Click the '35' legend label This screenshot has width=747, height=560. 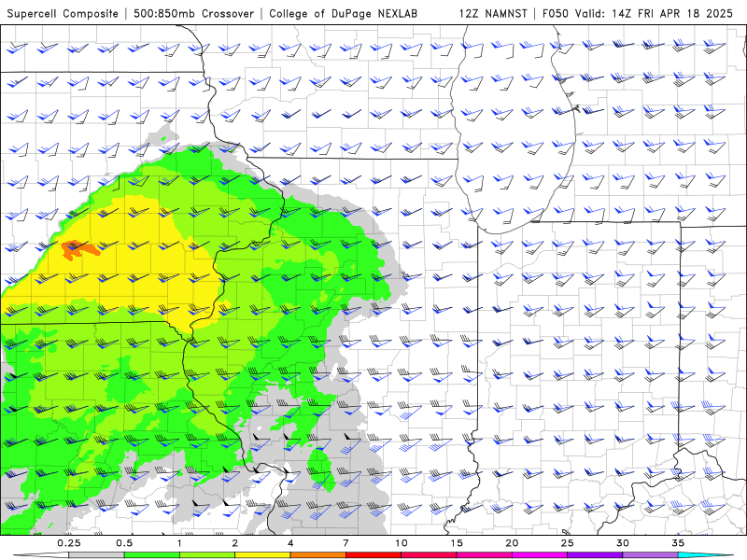click(678, 543)
